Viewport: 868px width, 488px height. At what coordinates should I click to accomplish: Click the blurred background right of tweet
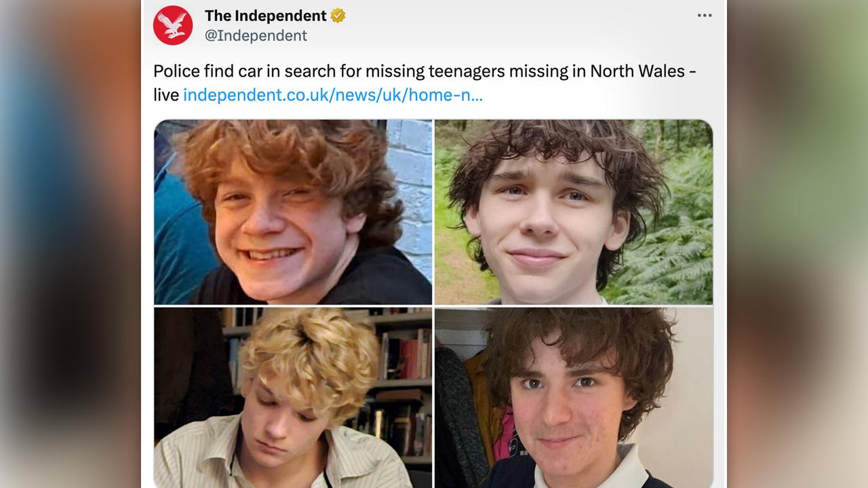pos(797,244)
